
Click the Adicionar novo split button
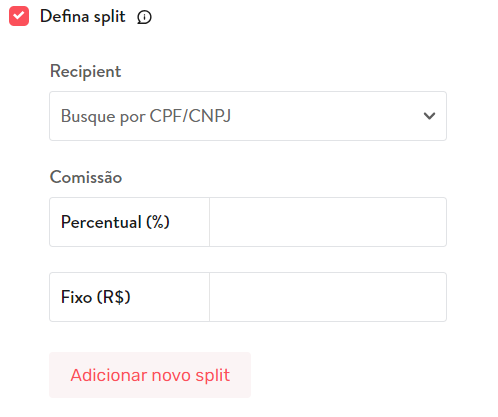(x=150, y=375)
